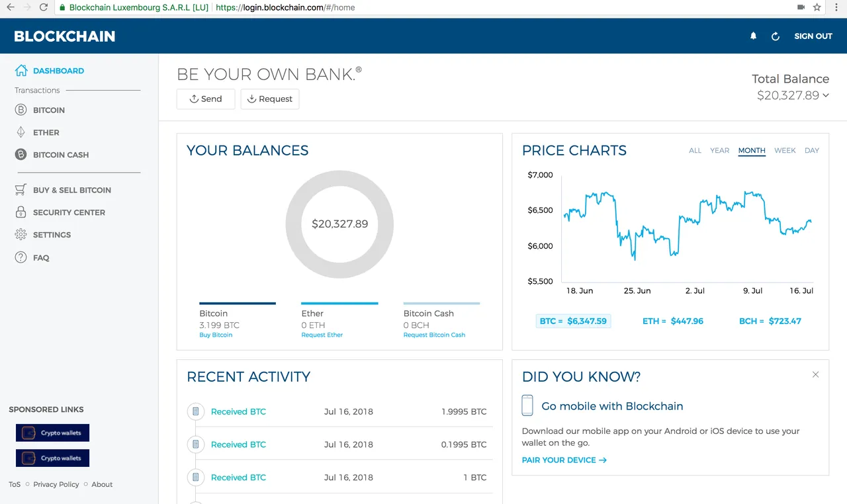Go to Buy & Sell Bitcoin
847x504 pixels.
(72, 190)
